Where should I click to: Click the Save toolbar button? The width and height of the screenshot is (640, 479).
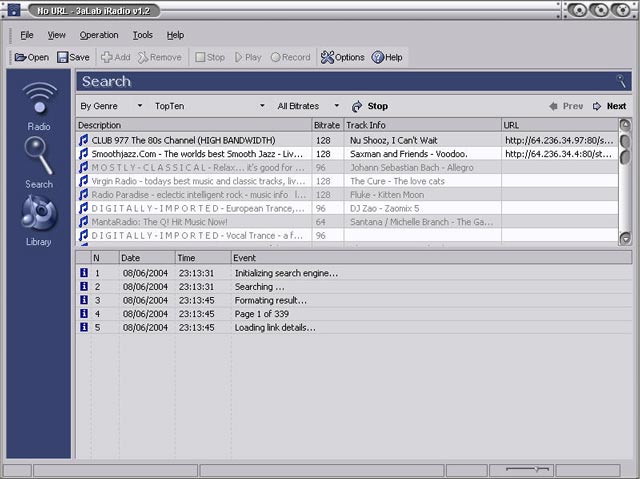[73, 58]
